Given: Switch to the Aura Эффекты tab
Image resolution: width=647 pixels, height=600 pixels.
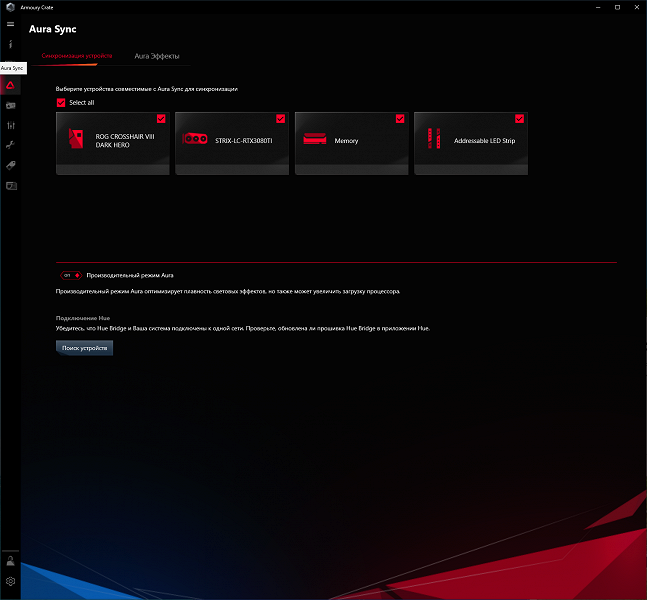Looking at the screenshot, I should 157,56.
